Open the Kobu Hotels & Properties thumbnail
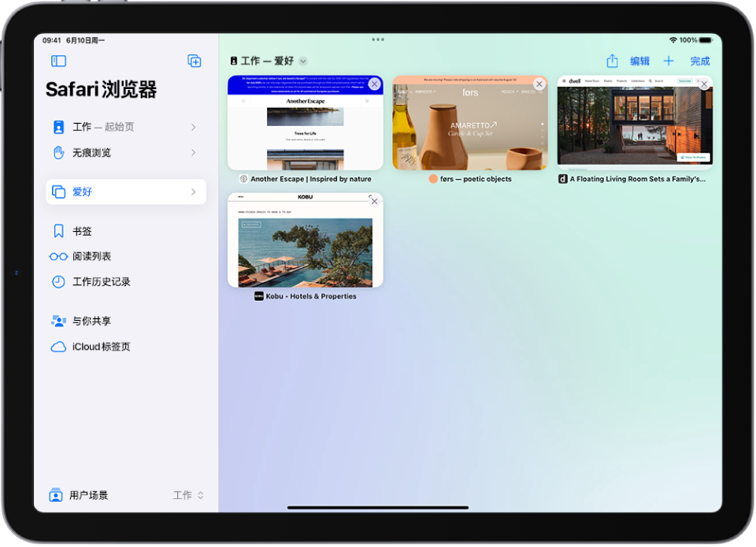 tap(306, 240)
